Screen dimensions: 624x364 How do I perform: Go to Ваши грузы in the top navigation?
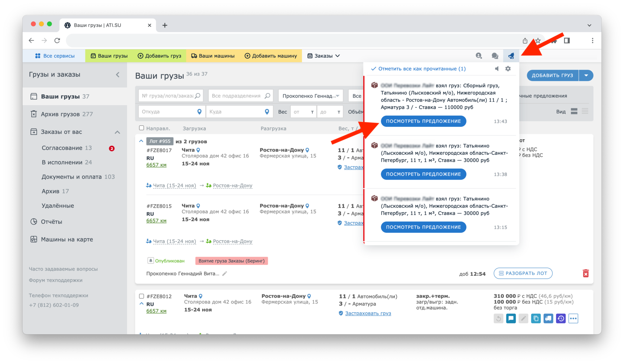pos(109,56)
